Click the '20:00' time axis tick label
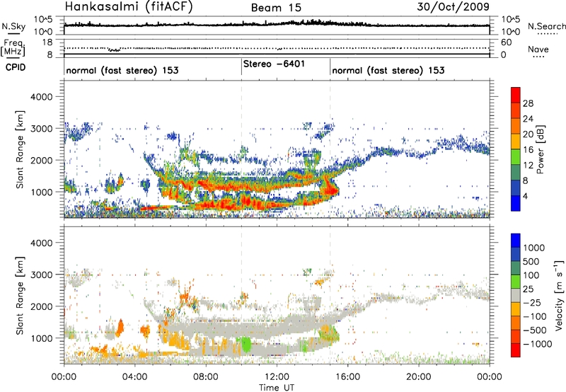566x392 pixels. click(419, 377)
